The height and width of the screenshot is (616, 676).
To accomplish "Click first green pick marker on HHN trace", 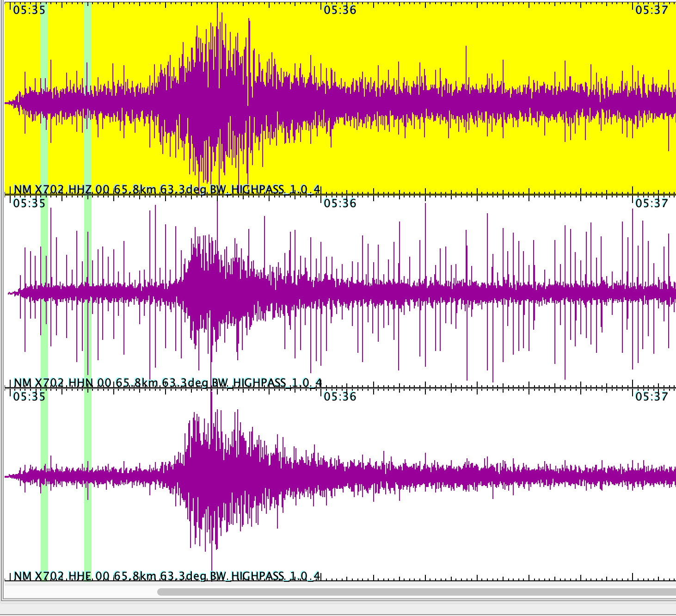I will [44, 292].
